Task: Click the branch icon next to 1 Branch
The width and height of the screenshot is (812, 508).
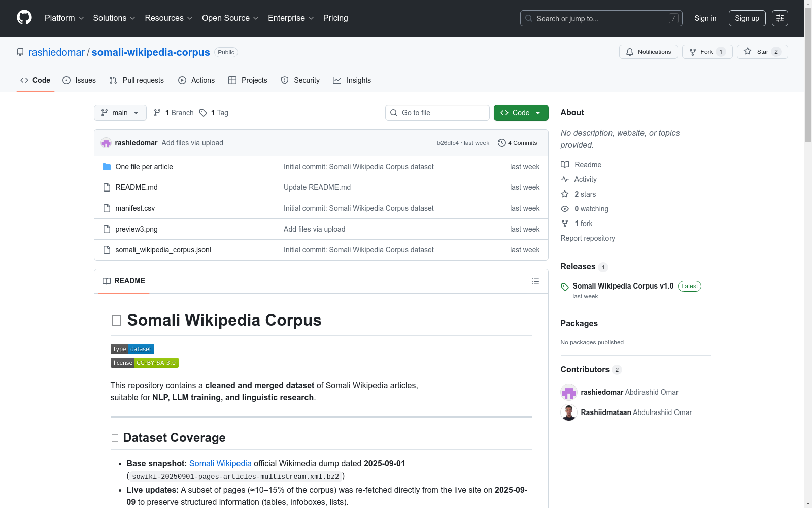Action: click(x=157, y=113)
